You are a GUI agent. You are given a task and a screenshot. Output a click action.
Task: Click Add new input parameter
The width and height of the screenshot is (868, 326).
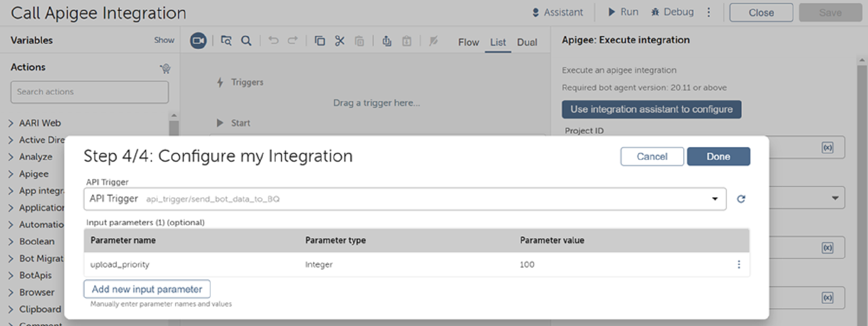pos(147,289)
